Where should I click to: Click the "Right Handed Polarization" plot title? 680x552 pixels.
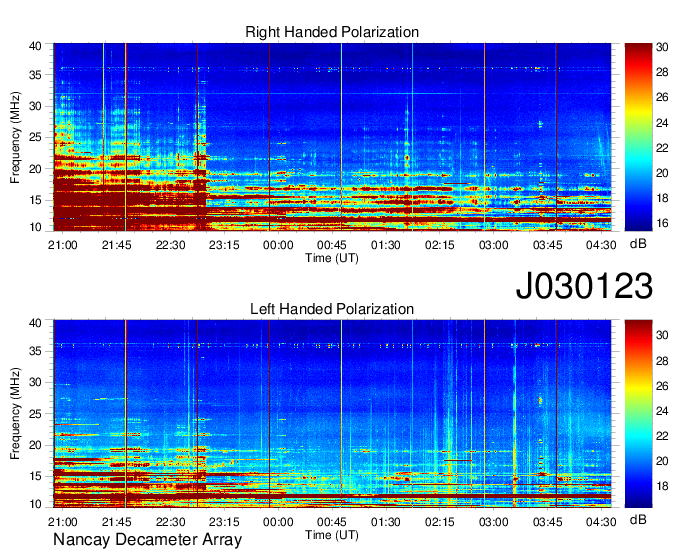click(x=332, y=32)
